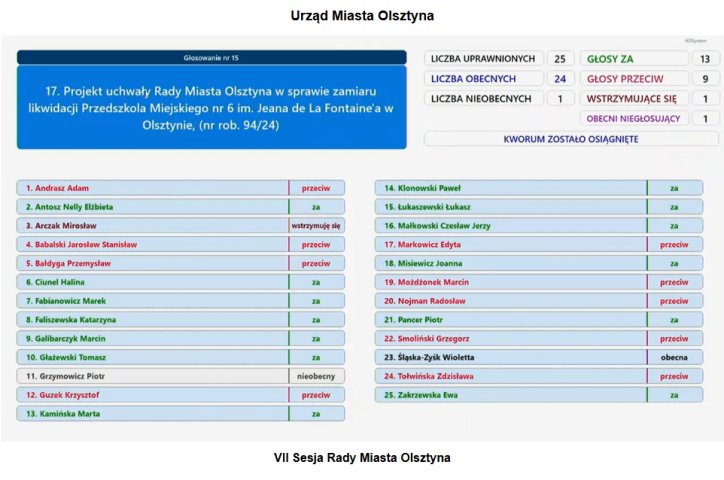This screenshot has height=480, width=724.
Task: Click the Obecni niegłosujący label
Action: (634, 119)
